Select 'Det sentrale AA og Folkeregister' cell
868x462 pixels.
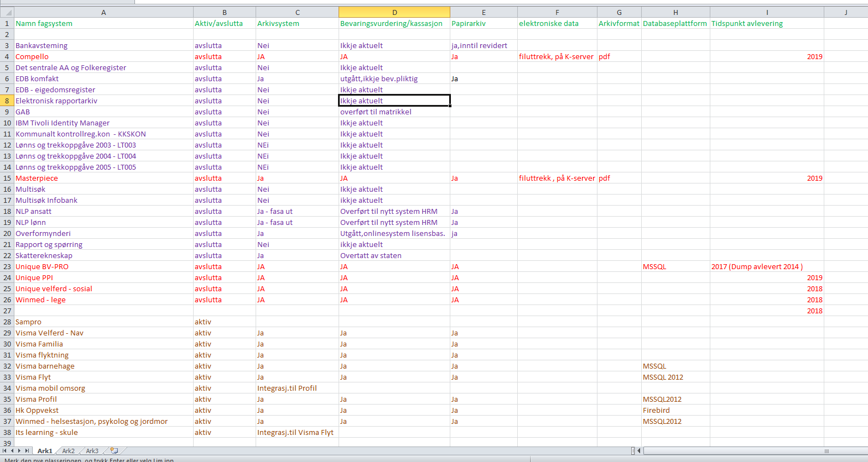point(103,67)
